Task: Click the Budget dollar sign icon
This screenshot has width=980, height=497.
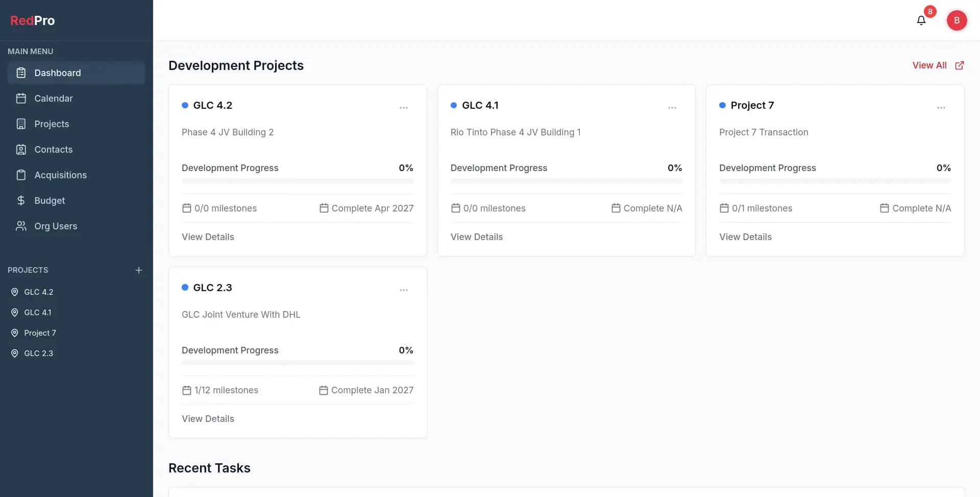Action: 21,201
